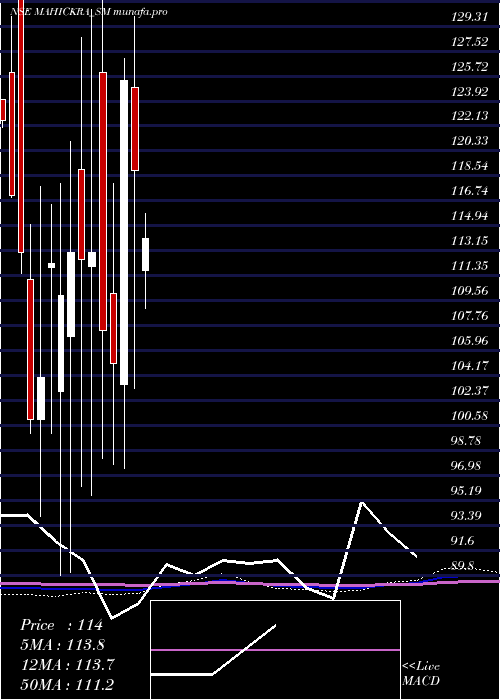Click the 129.31 price axis label

pyautogui.click(x=468, y=17)
